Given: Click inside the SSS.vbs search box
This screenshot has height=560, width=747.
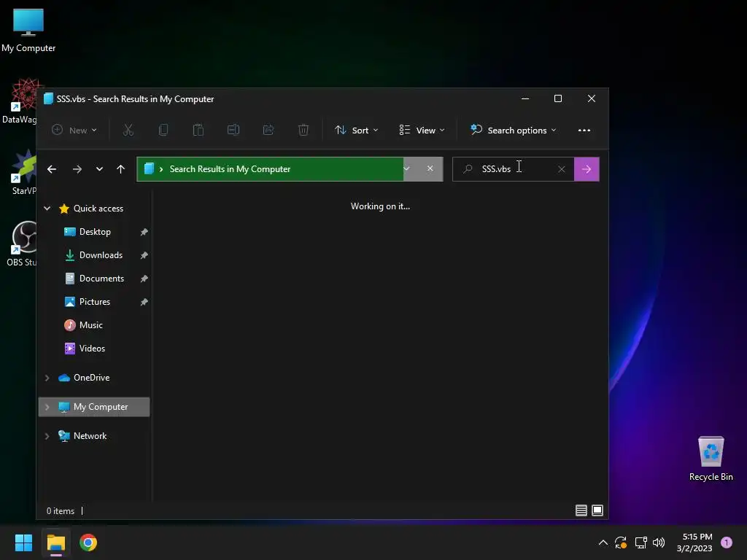Looking at the screenshot, I should [x=513, y=169].
